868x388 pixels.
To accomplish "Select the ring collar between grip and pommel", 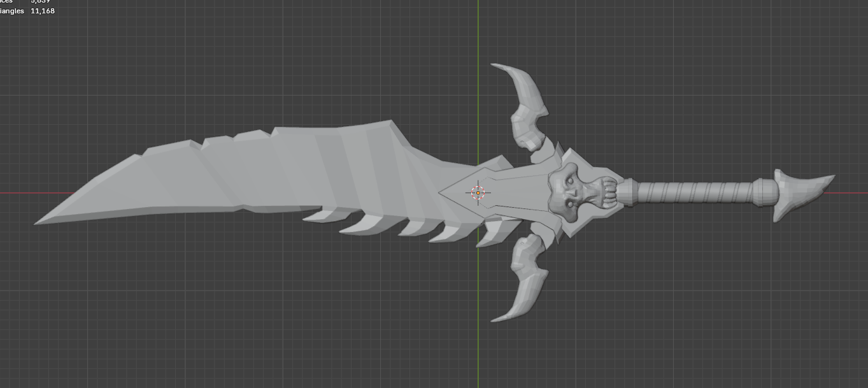I will (x=764, y=192).
